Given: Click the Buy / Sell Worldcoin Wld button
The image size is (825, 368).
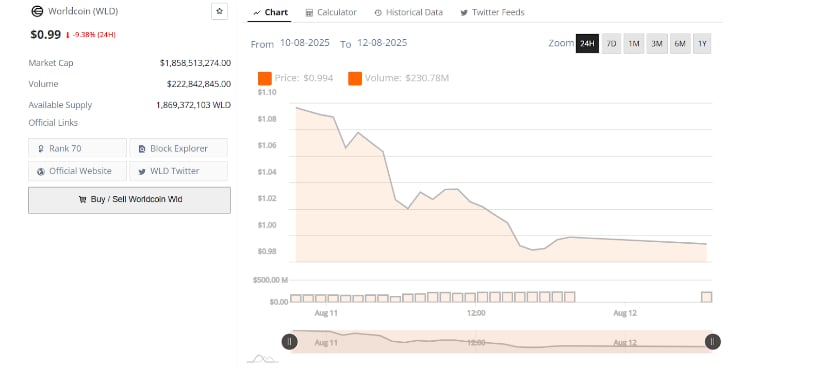Looking at the screenshot, I should pos(129,200).
